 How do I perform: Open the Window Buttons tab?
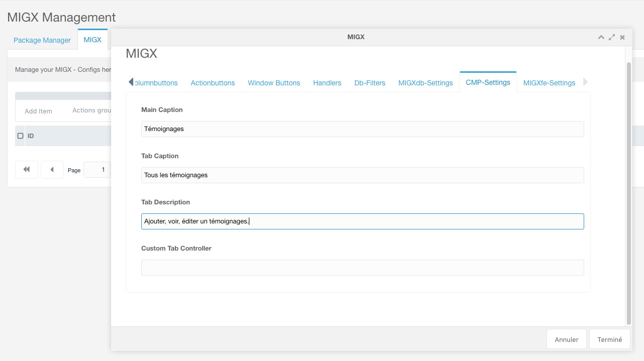(x=274, y=83)
